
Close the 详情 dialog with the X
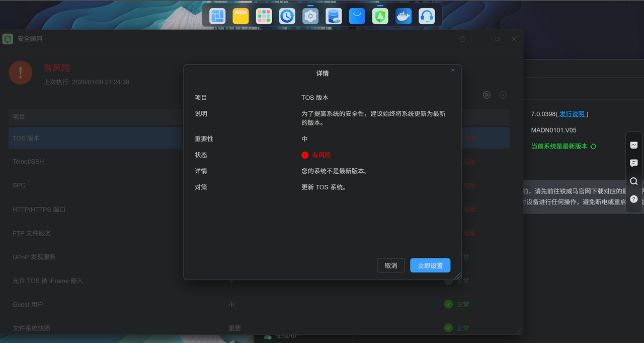[x=453, y=71]
